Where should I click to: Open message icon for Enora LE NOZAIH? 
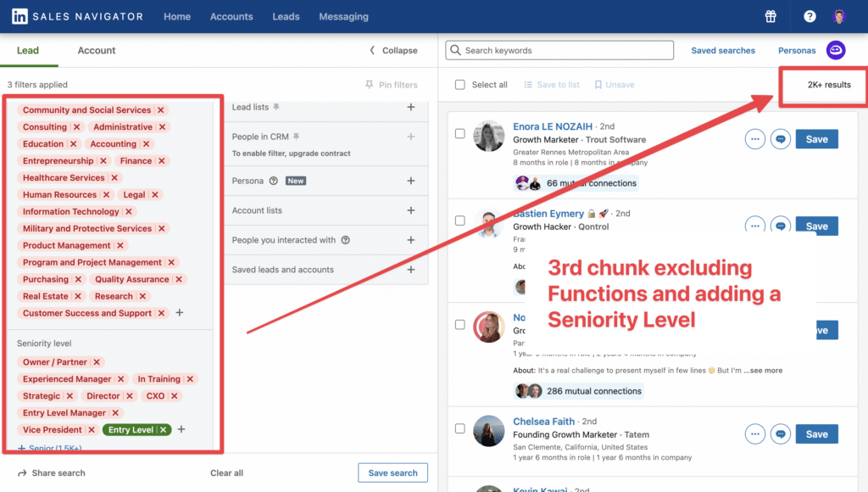(x=781, y=139)
